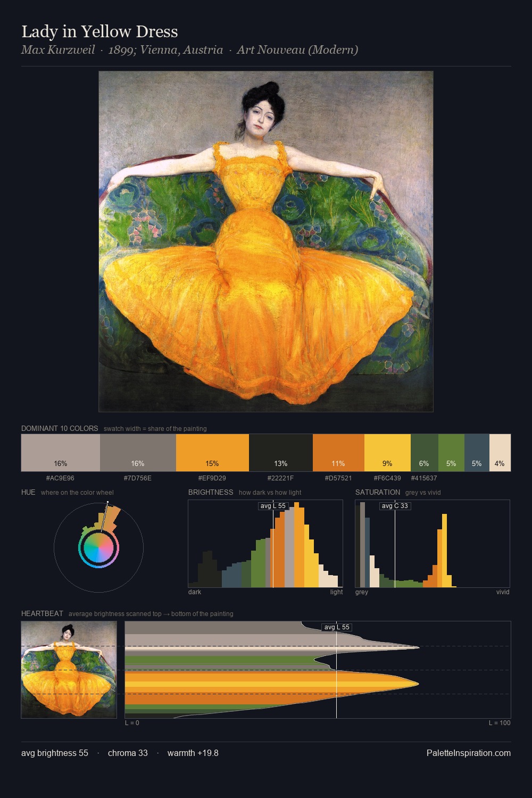The width and height of the screenshot is (532, 798).
Task: Click hex code '#415637' label
Action: (x=424, y=478)
